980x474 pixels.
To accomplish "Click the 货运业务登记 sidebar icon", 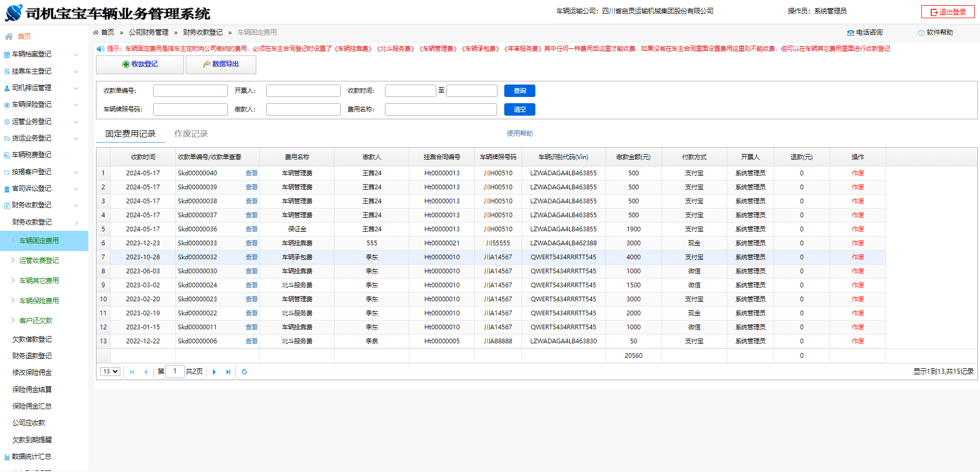I will [x=7, y=138].
